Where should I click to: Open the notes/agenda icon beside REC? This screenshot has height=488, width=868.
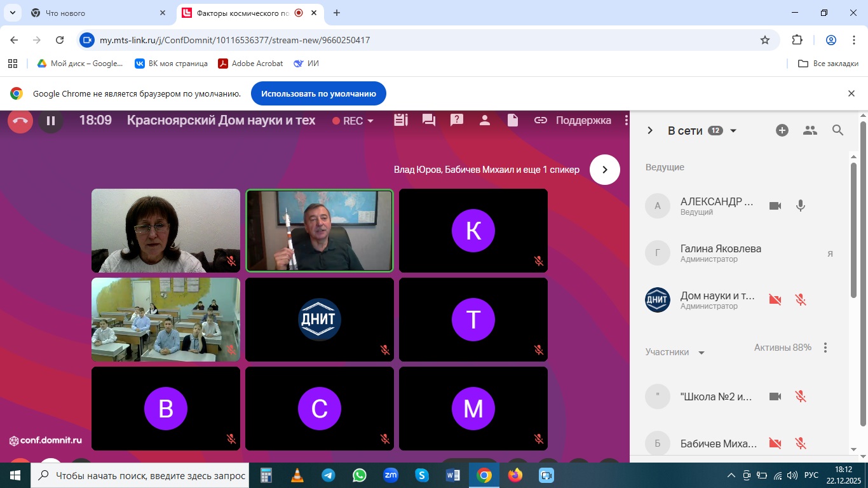pyautogui.click(x=400, y=120)
